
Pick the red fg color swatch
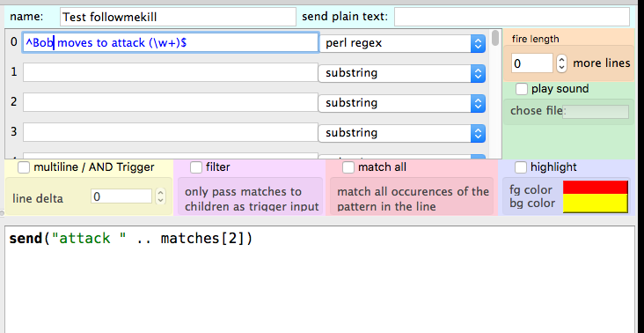[595, 188]
